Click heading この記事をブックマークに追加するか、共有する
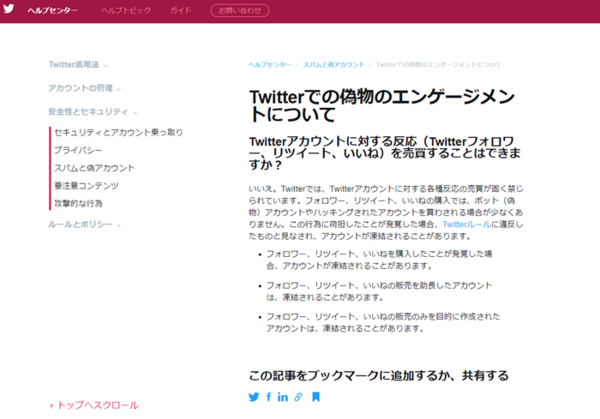This screenshot has width=600, height=419. 379,376
